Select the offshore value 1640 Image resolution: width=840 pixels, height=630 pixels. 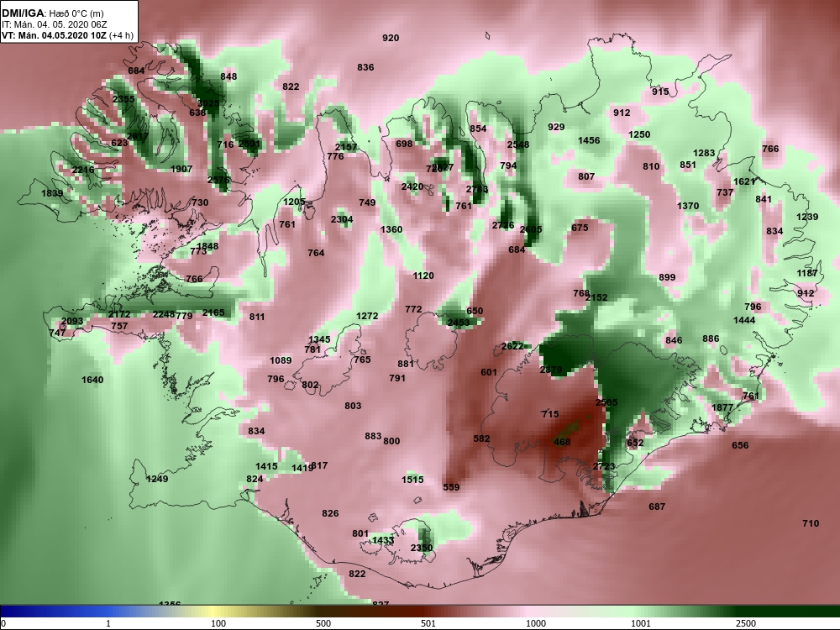(x=92, y=380)
